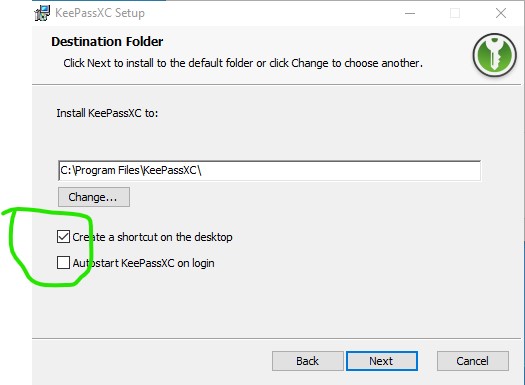
Task: Click the 'Destination Folder' heading
Action: pos(107,42)
